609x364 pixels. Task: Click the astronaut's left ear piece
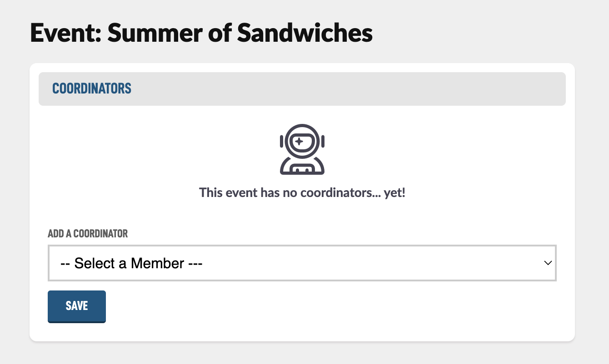(282, 142)
